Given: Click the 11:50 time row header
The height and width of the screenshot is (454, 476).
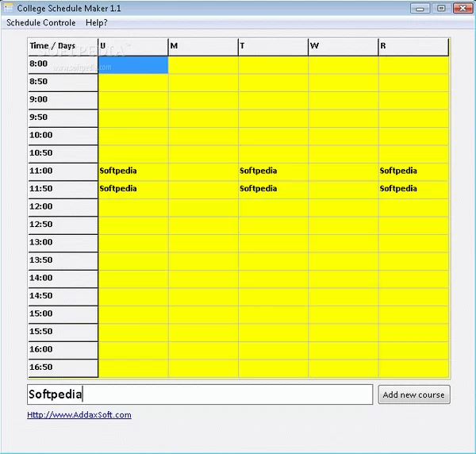Looking at the screenshot, I should (63, 190).
